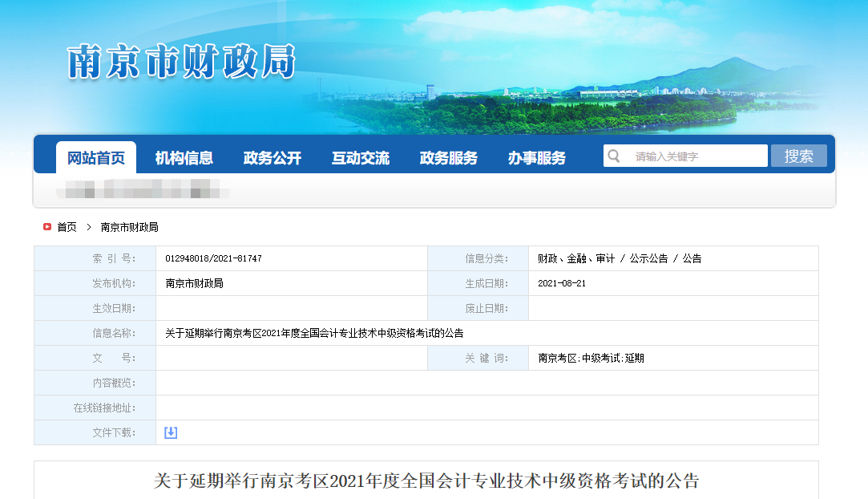
Task: Click the 南京市财政局 breadcrumb link
Action: [131, 227]
